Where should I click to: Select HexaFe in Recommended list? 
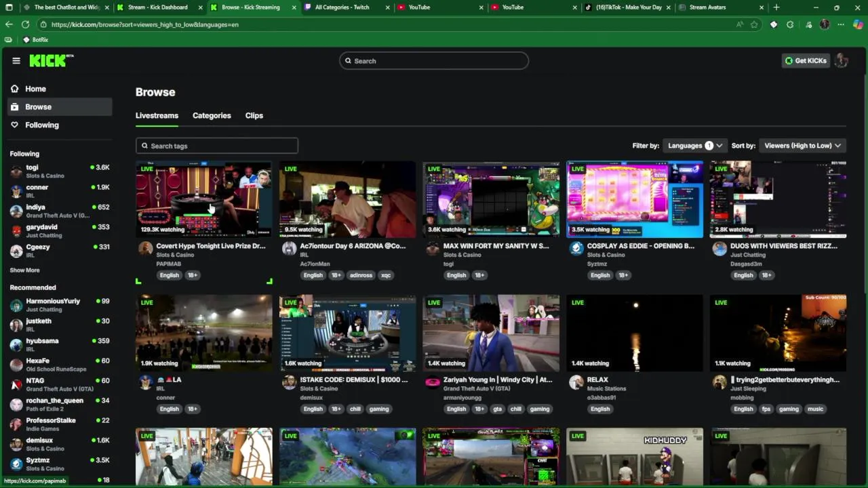(60, 365)
